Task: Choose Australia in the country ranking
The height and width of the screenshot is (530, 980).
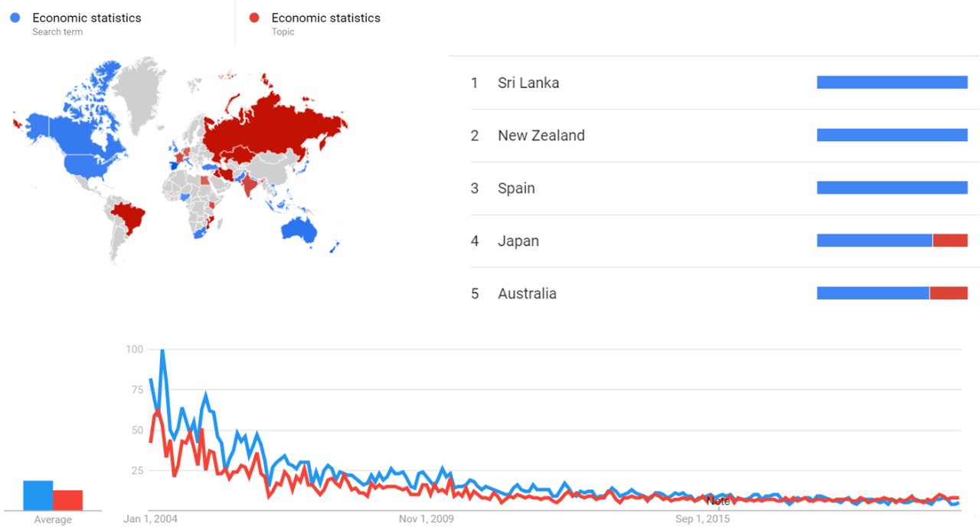Action: point(527,294)
